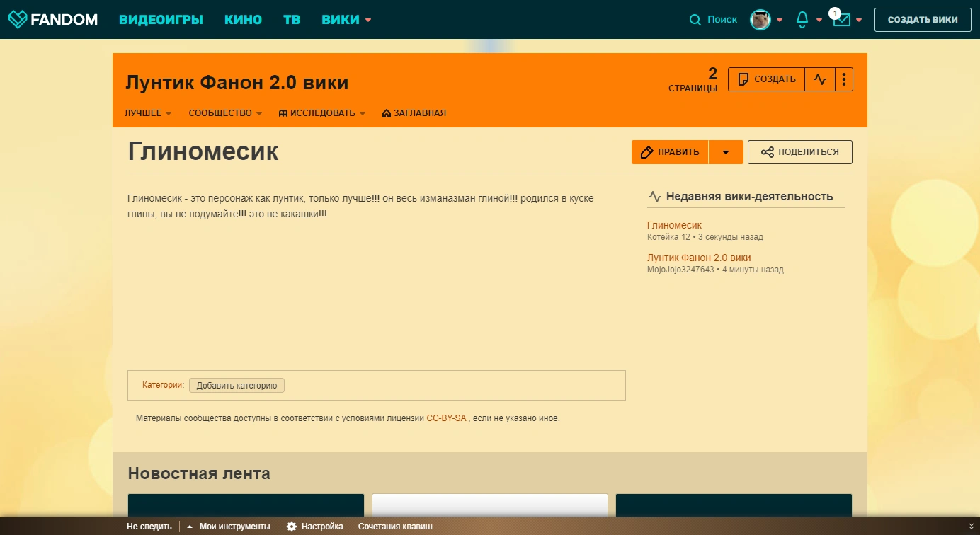Click Добавить категорию button
Image resolution: width=980 pixels, height=535 pixels.
237,386
